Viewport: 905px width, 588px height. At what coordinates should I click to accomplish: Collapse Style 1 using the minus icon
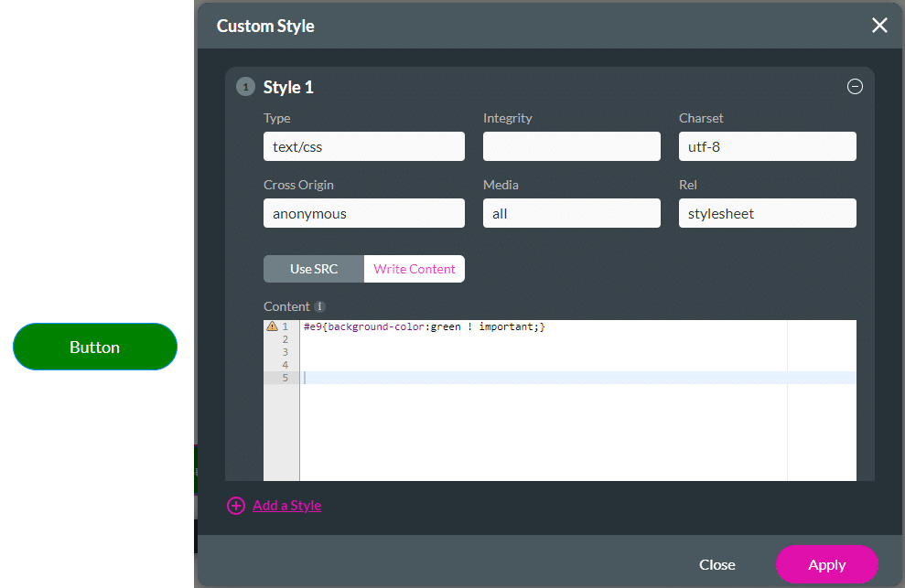coord(855,86)
